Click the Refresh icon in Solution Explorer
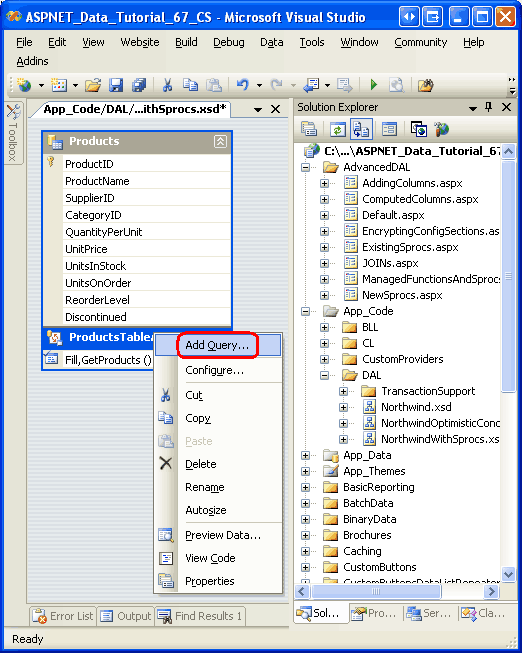Viewport: 522px width, 653px height. pyautogui.click(x=337, y=130)
